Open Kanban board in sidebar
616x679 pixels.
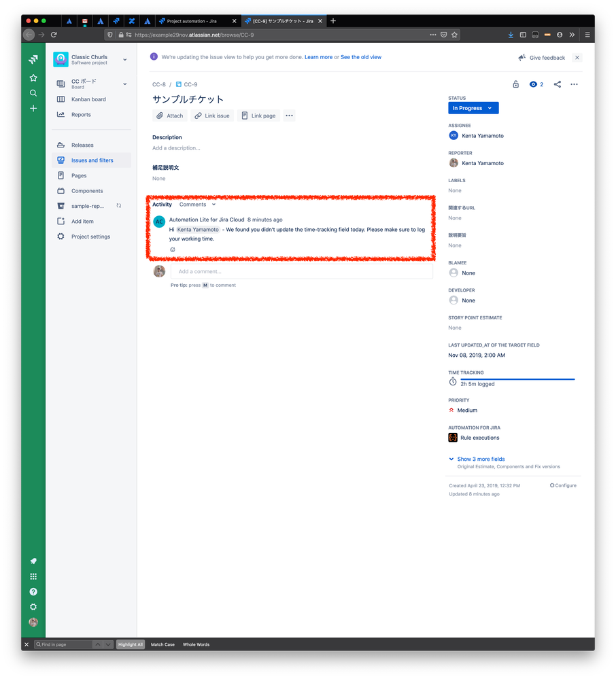pos(91,99)
